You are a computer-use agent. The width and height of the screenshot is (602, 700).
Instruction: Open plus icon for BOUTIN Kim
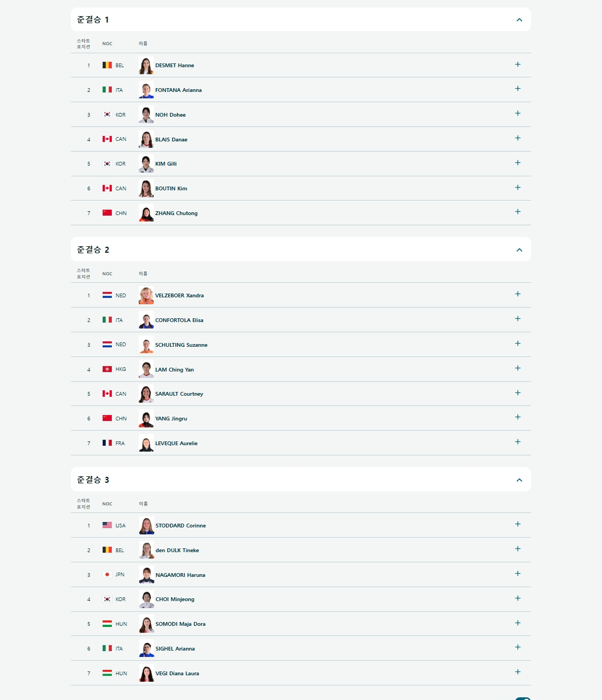pyautogui.click(x=518, y=188)
